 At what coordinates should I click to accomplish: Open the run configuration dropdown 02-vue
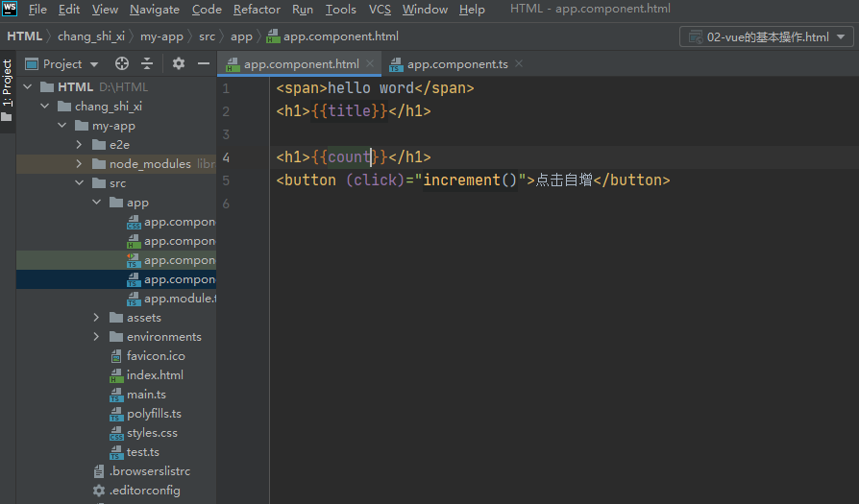pos(767,36)
